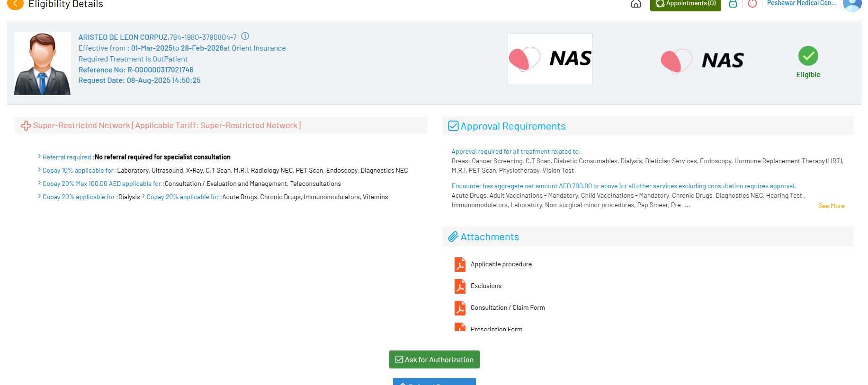Viewport: 868px width, 385px height.
Task: Click the Approval Requirements checkbox icon
Action: pos(453,126)
